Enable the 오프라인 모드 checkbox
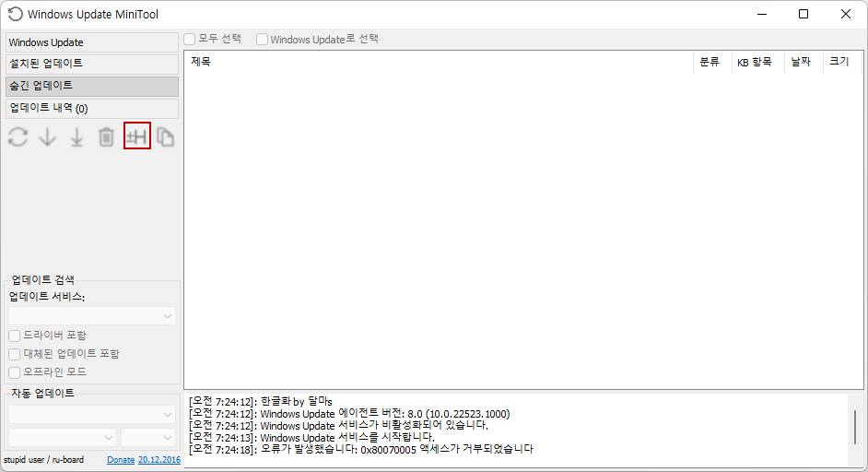The image size is (868, 472). click(x=15, y=372)
